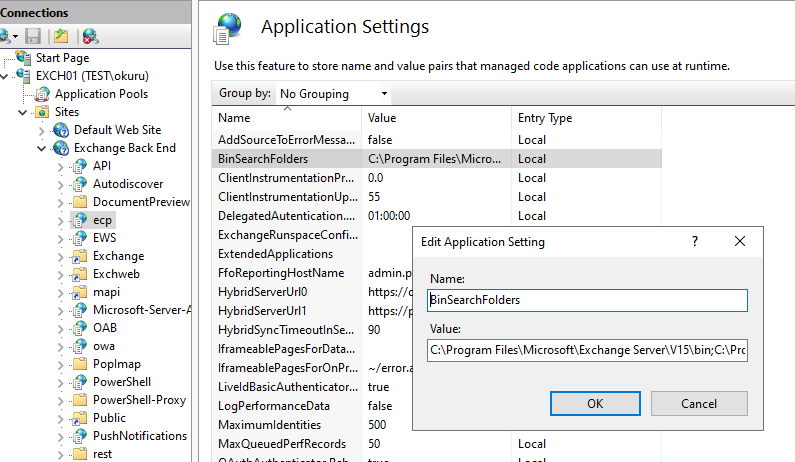795x462 pixels.
Task: Close the Edit Application Setting dialog
Action: point(740,241)
